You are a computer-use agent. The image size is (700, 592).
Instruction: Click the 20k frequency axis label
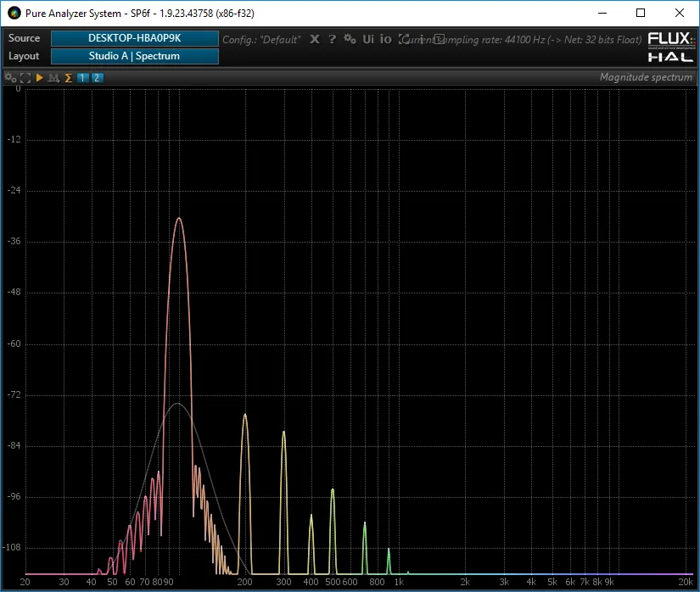click(x=686, y=582)
